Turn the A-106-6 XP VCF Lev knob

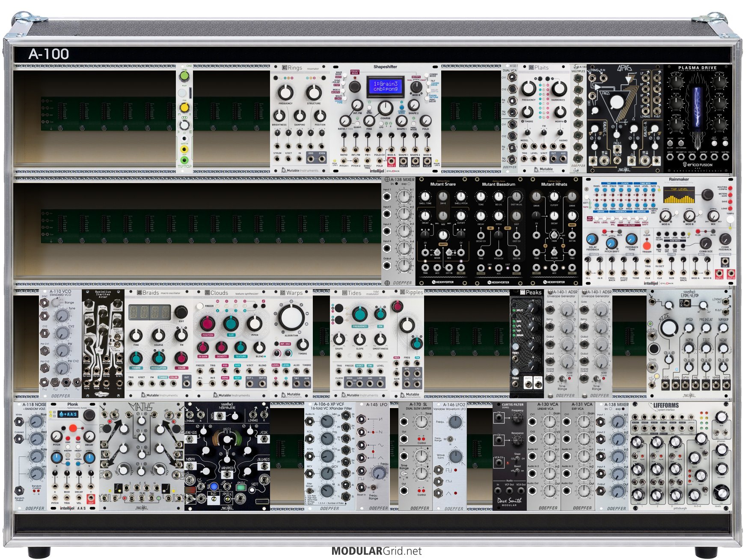pyautogui.click(x=327, y=421)
